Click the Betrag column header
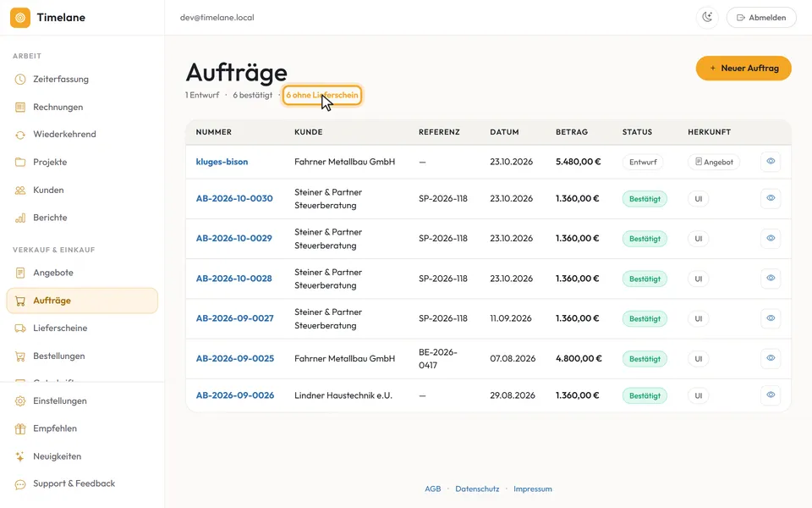 [572, 132]
